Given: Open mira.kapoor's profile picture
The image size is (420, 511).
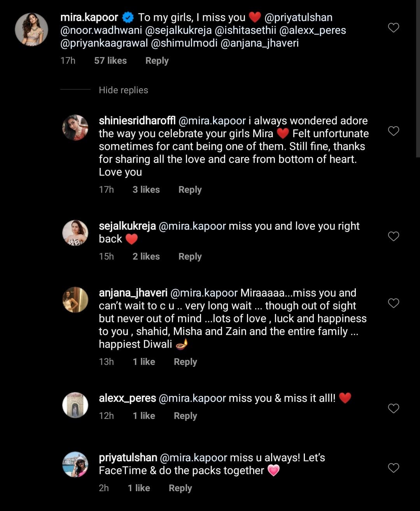Looking at the screenshot, I should [x=31, y=30].
